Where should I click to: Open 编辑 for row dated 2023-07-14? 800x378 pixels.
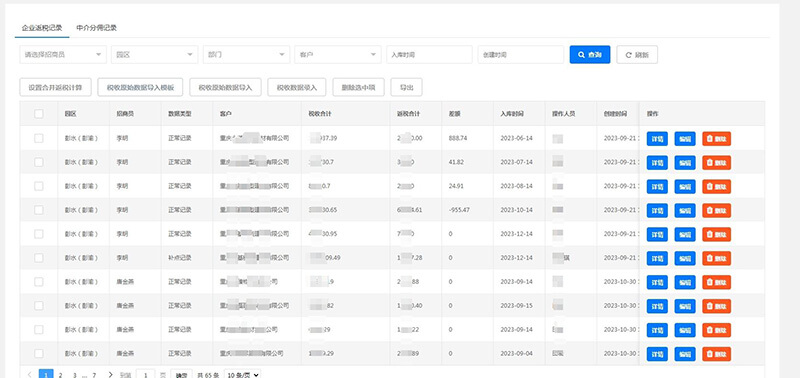[685, 163]
